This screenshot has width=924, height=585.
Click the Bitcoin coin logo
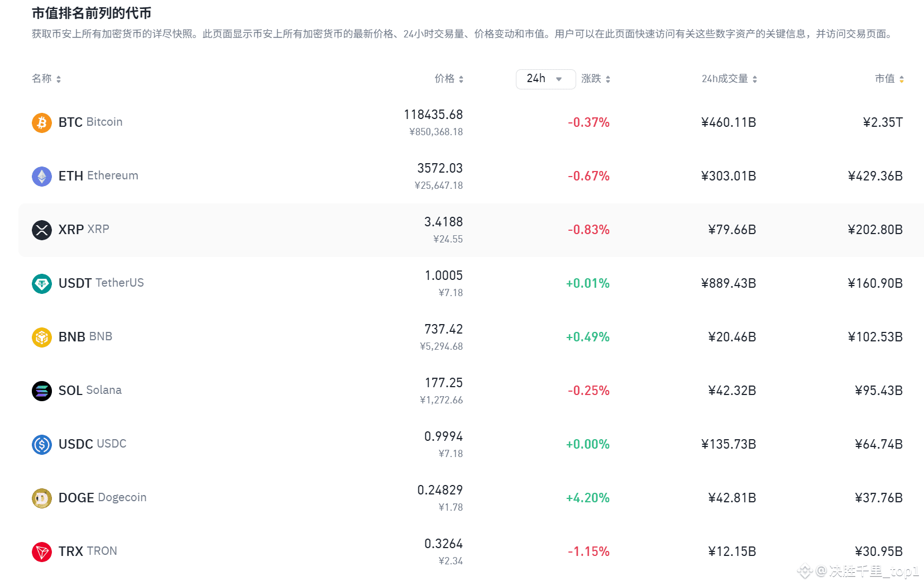[x=42, y=122]
